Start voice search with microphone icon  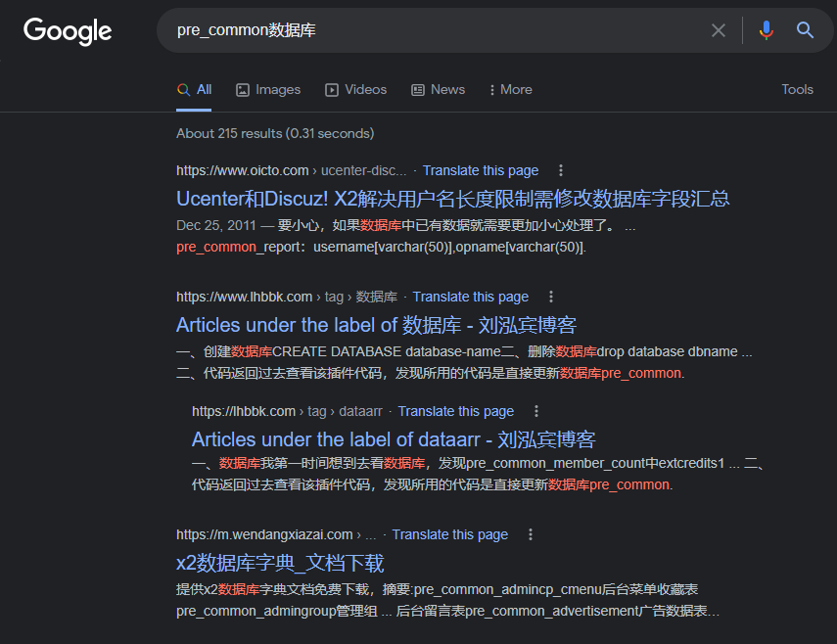point(767,30)
